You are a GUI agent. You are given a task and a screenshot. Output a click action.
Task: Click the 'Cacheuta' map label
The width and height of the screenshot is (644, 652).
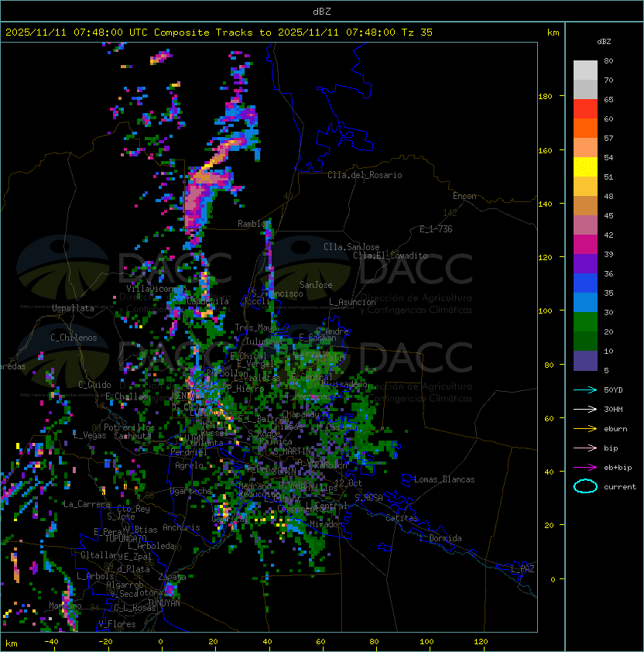coord(132,436)
